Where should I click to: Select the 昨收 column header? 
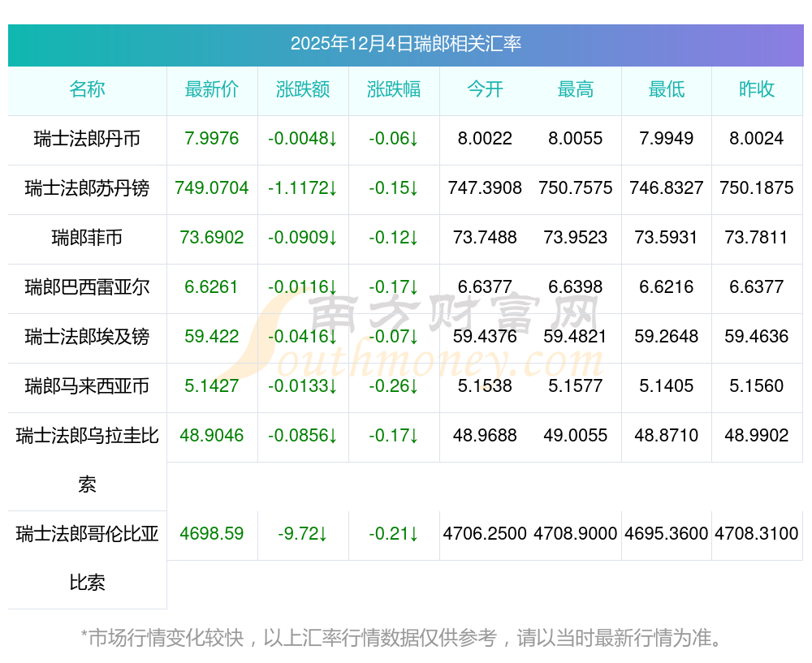tap(757, 89)
